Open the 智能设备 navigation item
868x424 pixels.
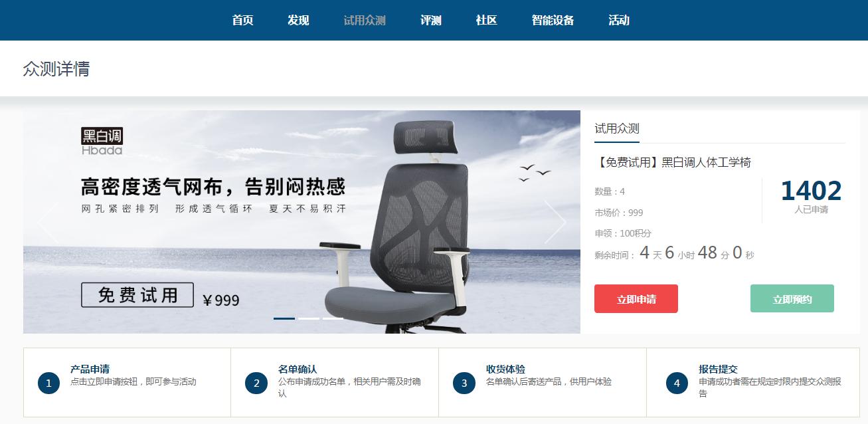[x=553, y=20]
